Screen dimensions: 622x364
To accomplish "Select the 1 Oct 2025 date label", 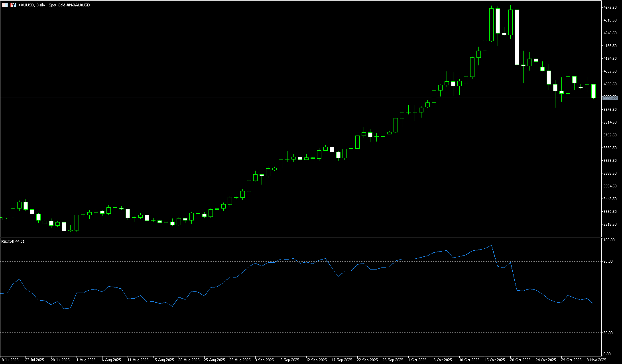I will (417, 360).
